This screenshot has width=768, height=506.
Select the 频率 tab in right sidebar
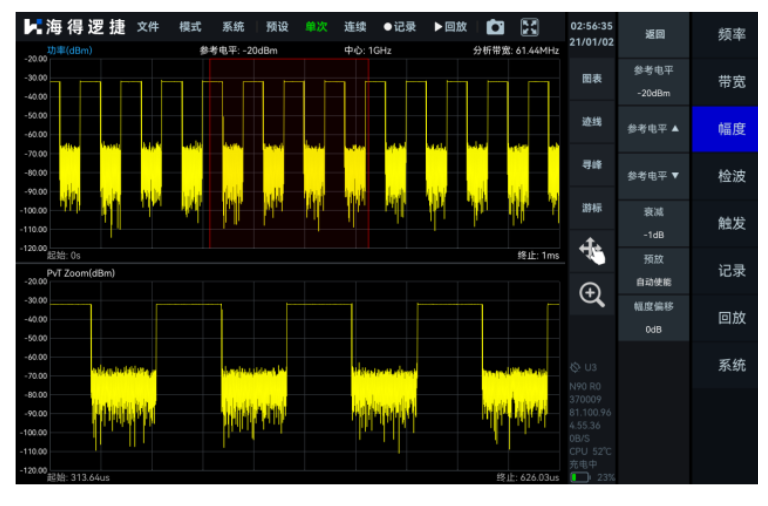click(731, 34)
